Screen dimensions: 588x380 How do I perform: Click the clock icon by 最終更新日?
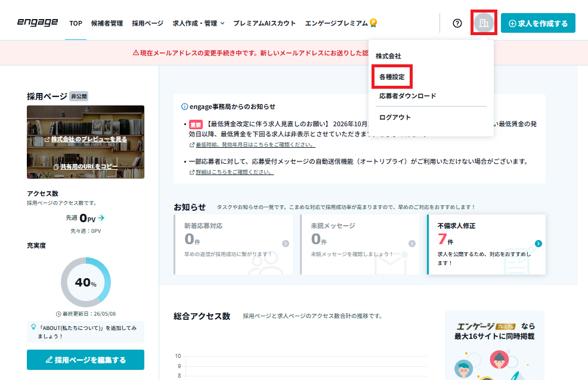[x=58, y=314]
